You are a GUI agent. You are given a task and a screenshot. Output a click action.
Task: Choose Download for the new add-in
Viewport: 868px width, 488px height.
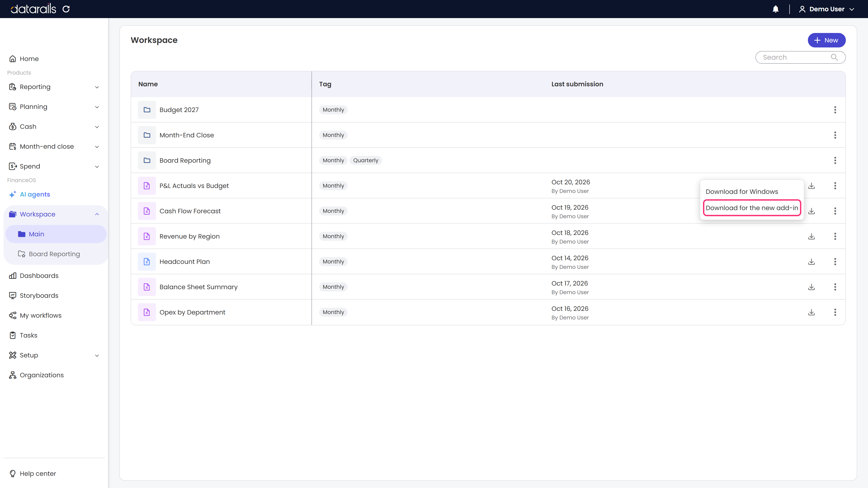pos(752,208)
